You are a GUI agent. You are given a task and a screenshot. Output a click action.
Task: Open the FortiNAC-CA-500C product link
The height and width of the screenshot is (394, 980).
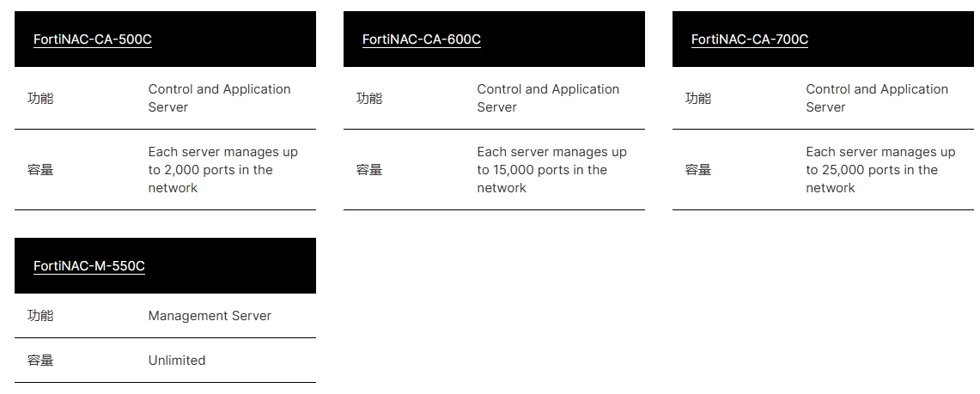pos(93,39)
